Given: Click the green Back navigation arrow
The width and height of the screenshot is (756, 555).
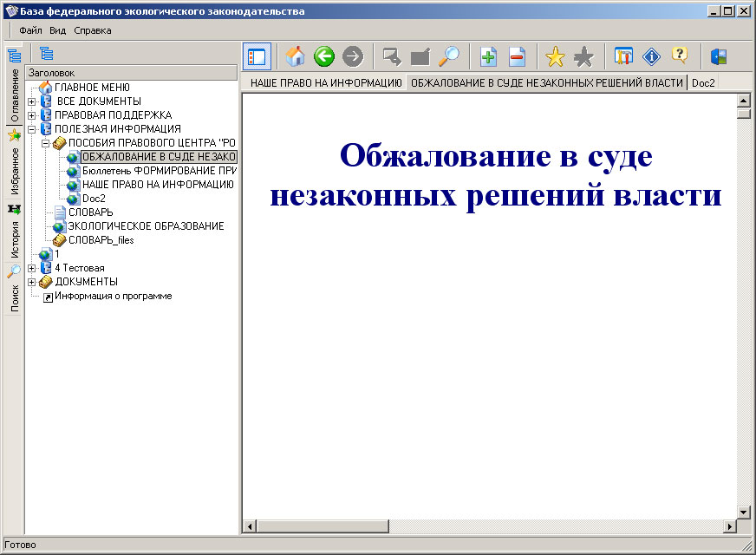Looking at the screenshot, I should pos(323,55).
